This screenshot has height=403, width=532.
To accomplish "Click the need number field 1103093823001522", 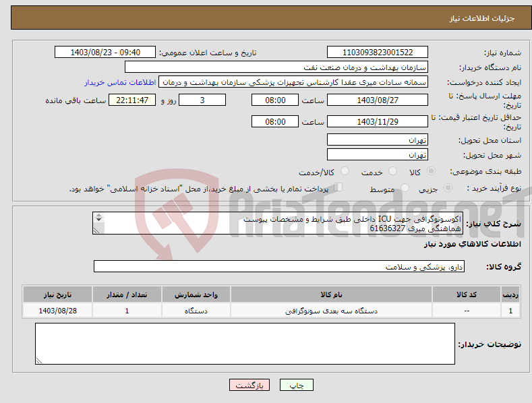I will pos(378,53).
